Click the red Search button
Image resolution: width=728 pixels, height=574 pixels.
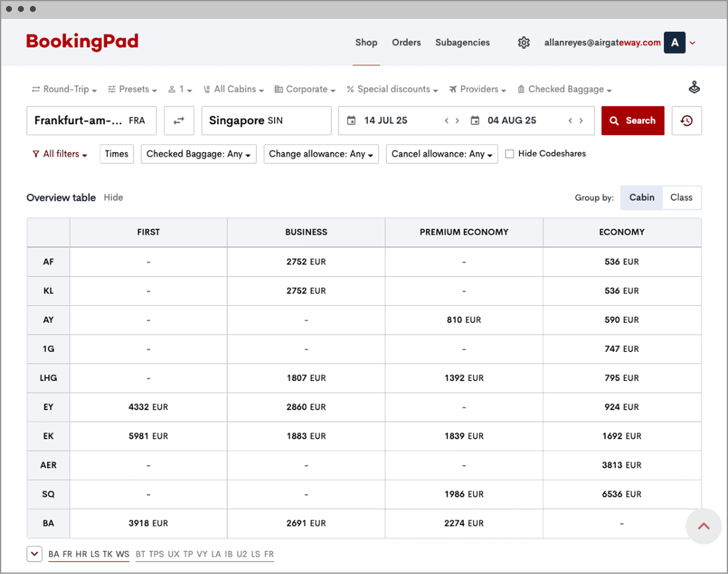tap(633, 121)
